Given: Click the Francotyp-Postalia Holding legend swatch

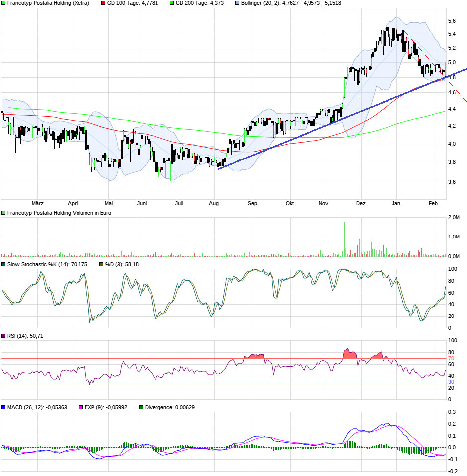Looking at the screenshot, I should click(3, 3).
